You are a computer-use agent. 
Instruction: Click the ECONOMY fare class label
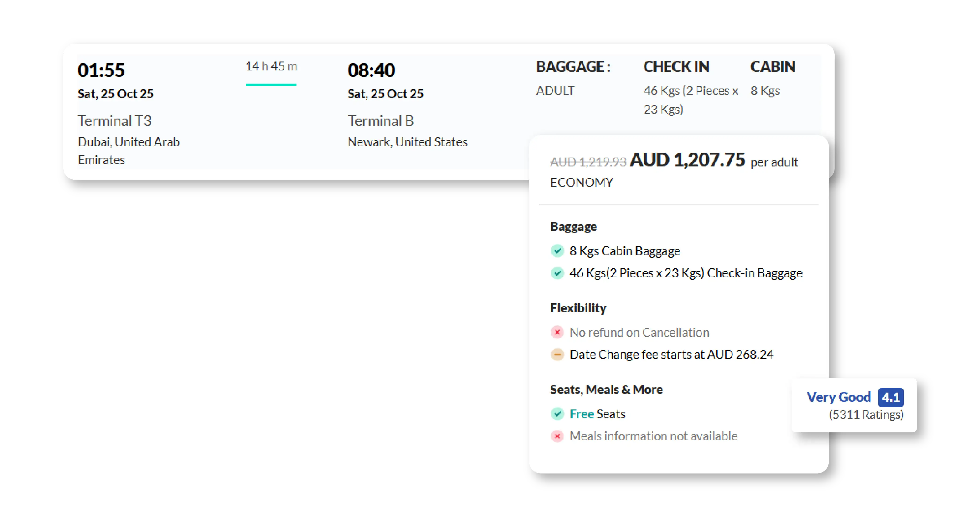(582, 183)
